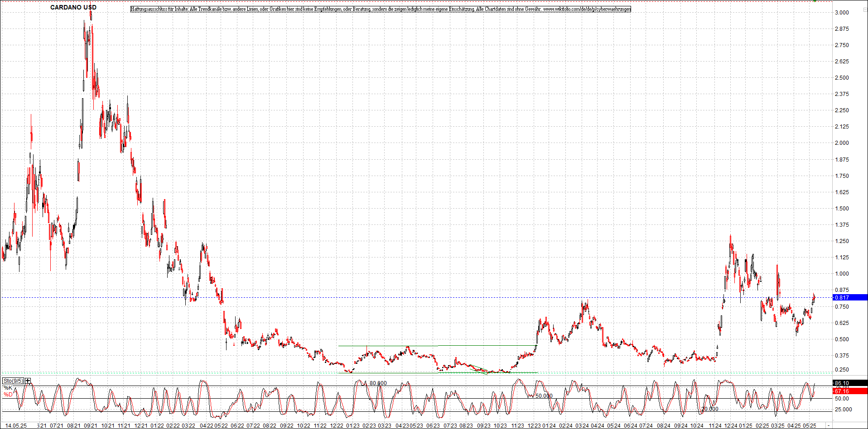
Task: Open the wikifolio.com/de/de/p/cyberwaehrungen link
Action: [586, 9]
